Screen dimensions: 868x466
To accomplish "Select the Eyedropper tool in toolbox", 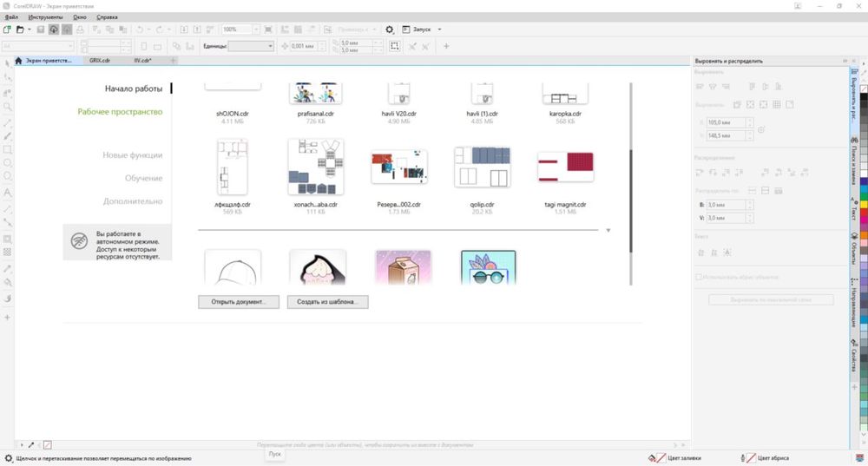I will pyautogui.click(x=7, y=268).
